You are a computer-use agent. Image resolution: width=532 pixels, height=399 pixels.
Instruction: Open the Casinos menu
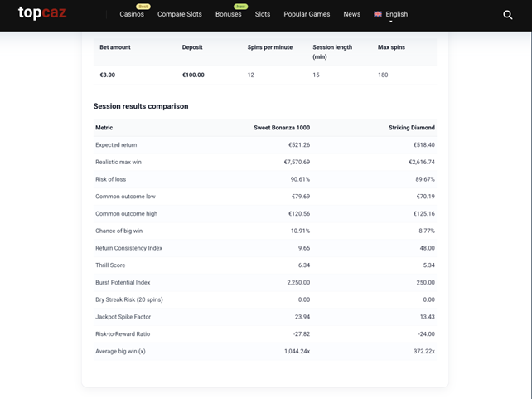(x=132, y=14)
